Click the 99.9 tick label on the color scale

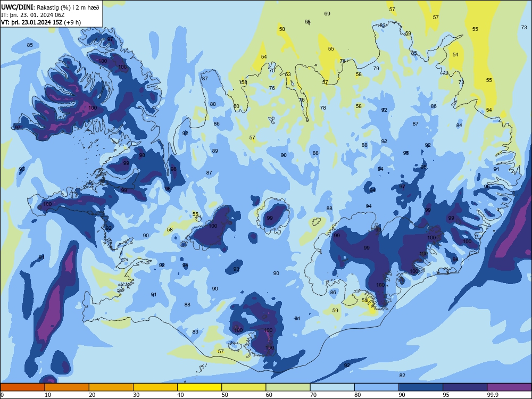(x=493, y=395)
